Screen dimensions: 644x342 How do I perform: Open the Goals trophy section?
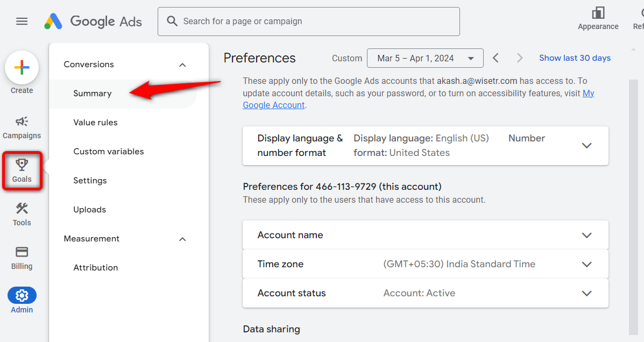tap(22, 171)
